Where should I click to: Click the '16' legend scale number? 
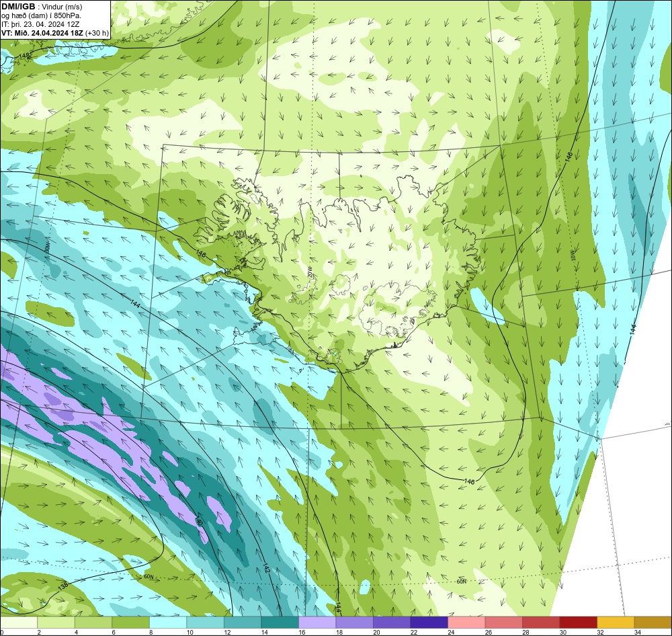[x=302, y=632]
